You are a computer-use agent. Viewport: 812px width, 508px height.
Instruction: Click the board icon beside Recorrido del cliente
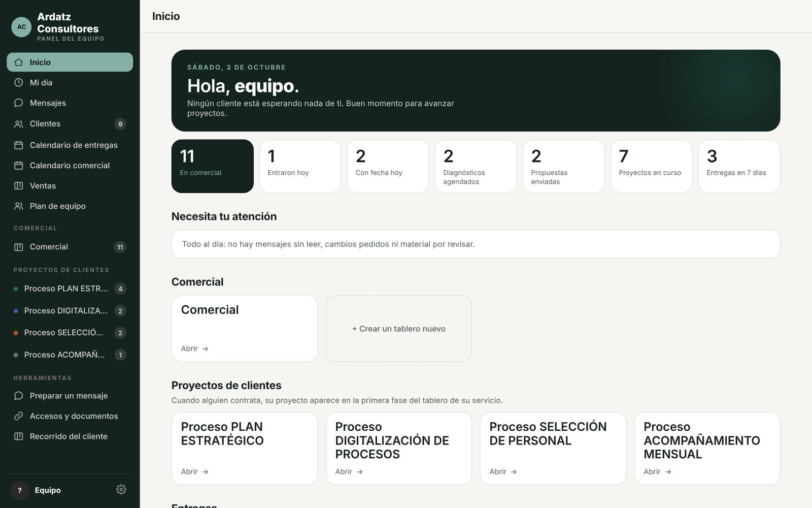pyautogui.click(x=19, y=436)
